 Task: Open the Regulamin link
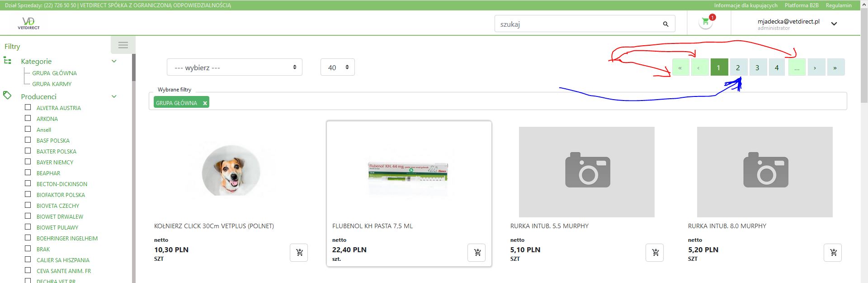coord(839,5)
